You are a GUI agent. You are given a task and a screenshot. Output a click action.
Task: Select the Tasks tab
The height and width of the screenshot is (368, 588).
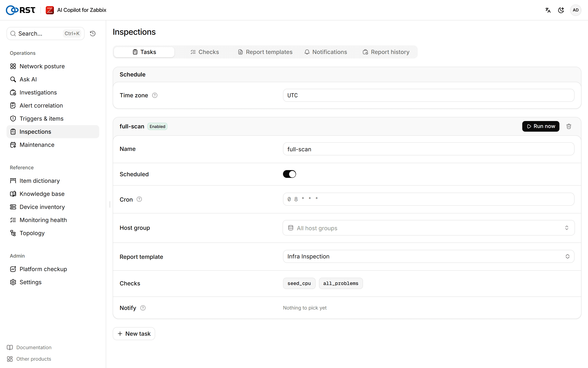tap(144, 52)
